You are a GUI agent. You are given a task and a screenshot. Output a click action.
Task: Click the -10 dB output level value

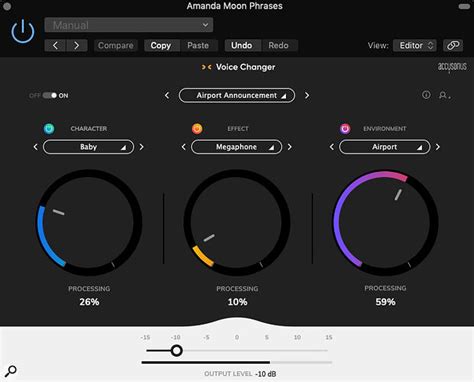pos(266,374)
